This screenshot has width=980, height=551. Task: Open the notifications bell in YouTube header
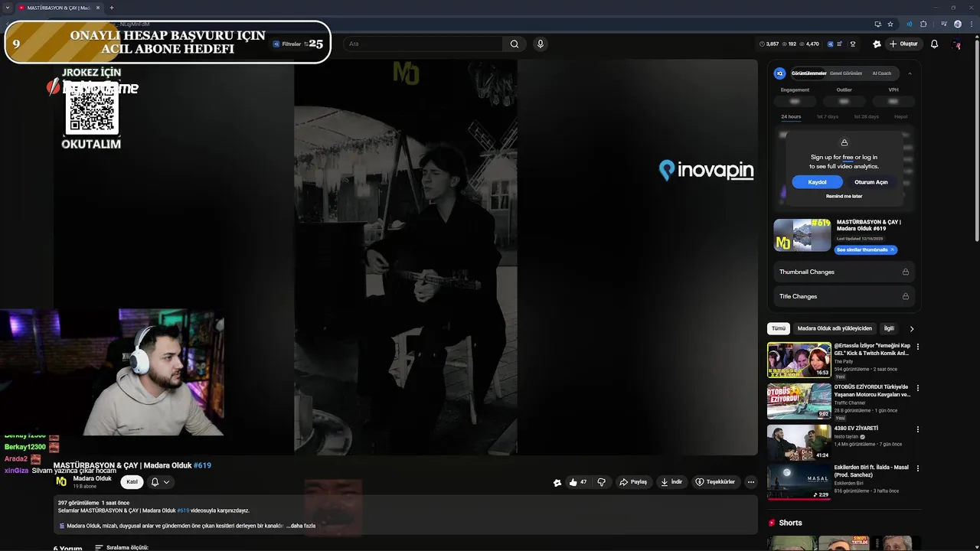(934, 44)
